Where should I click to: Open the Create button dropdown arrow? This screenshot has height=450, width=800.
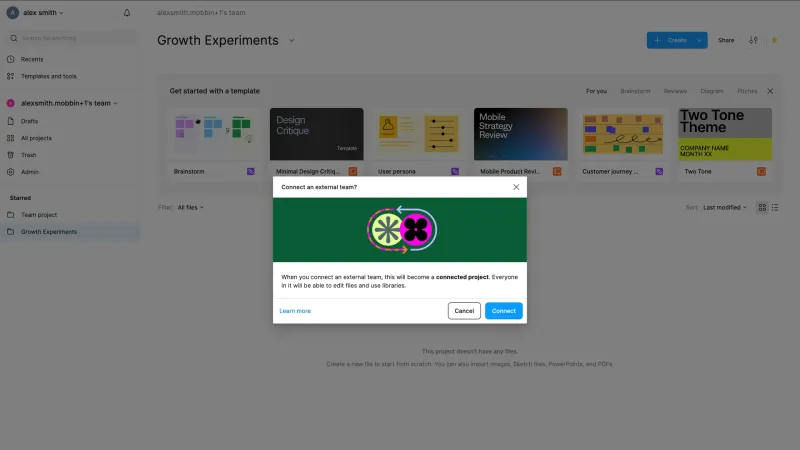699,40
